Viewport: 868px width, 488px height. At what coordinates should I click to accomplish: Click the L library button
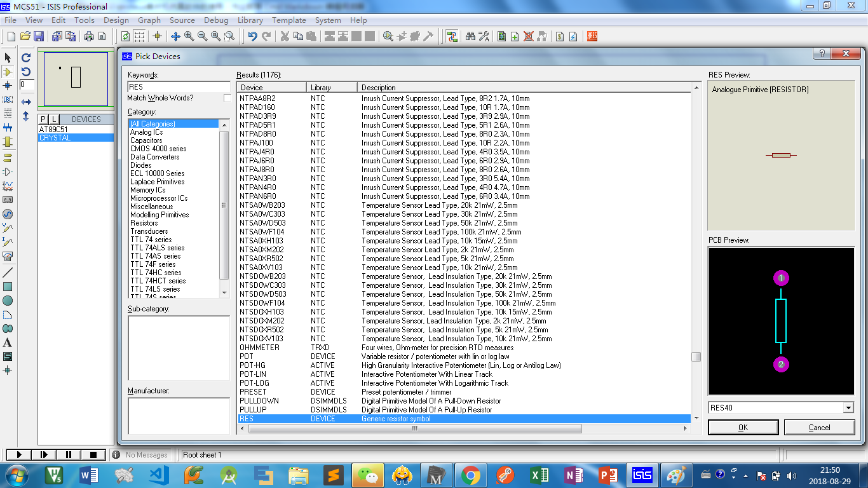point(54,119)
